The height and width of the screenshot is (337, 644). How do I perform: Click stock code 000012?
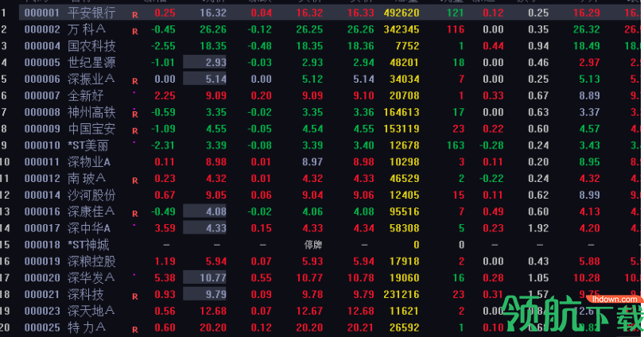(42, 179)
